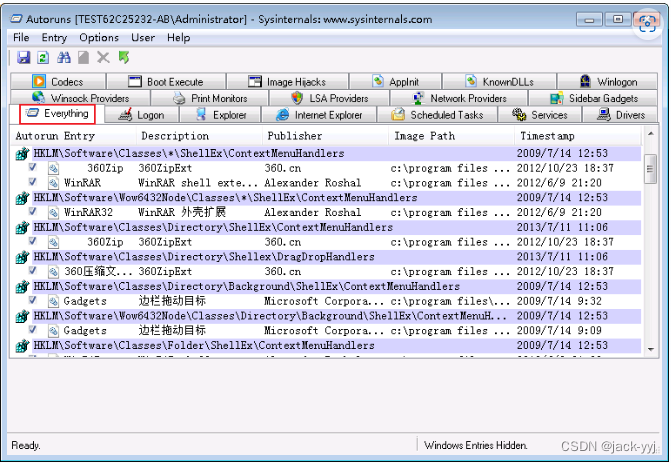The height and width of the screenshot is (463, 671).
Task: Click the screenshot capture overlay icon
Action: coord(647,23)
